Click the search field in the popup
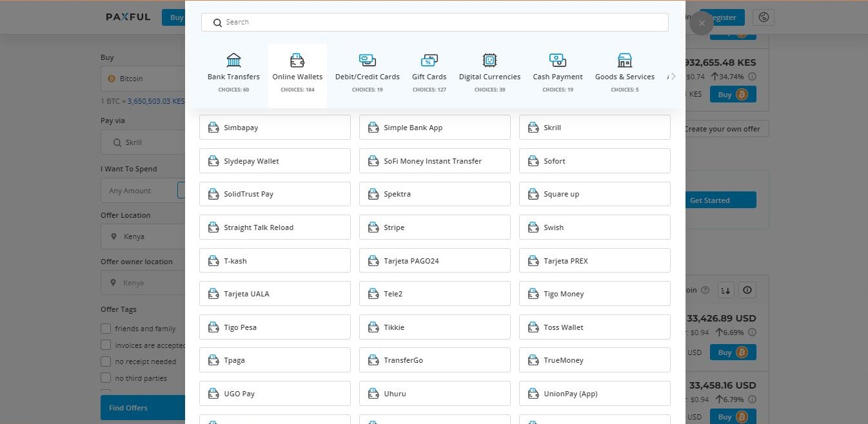 pyautogui.click(x=435, y=22)
